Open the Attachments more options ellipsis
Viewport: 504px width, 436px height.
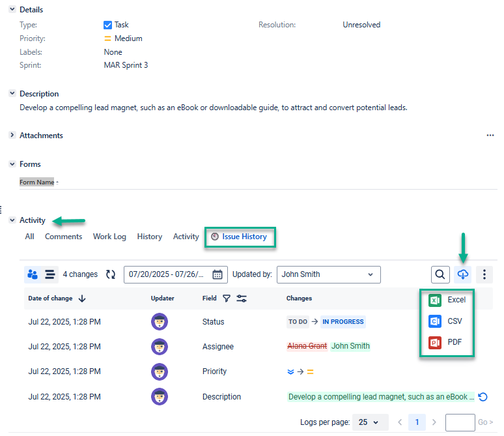(490, 136)
